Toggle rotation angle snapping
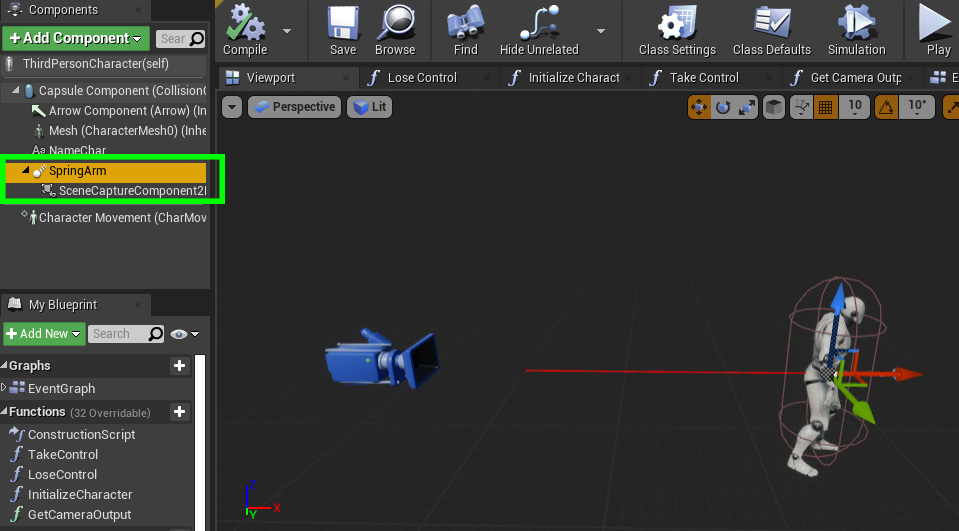This screenshot has width=959, height=531. point(887,108)
